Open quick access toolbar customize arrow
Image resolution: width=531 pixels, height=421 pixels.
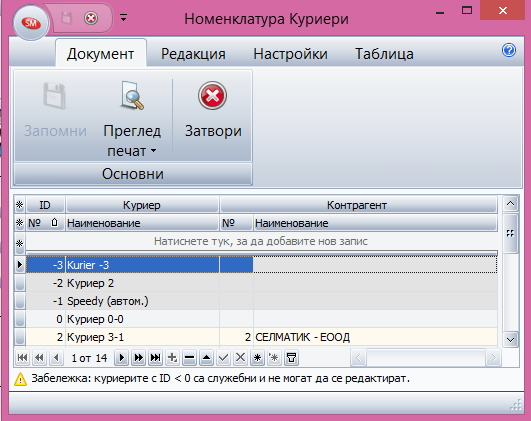(124, 17)
